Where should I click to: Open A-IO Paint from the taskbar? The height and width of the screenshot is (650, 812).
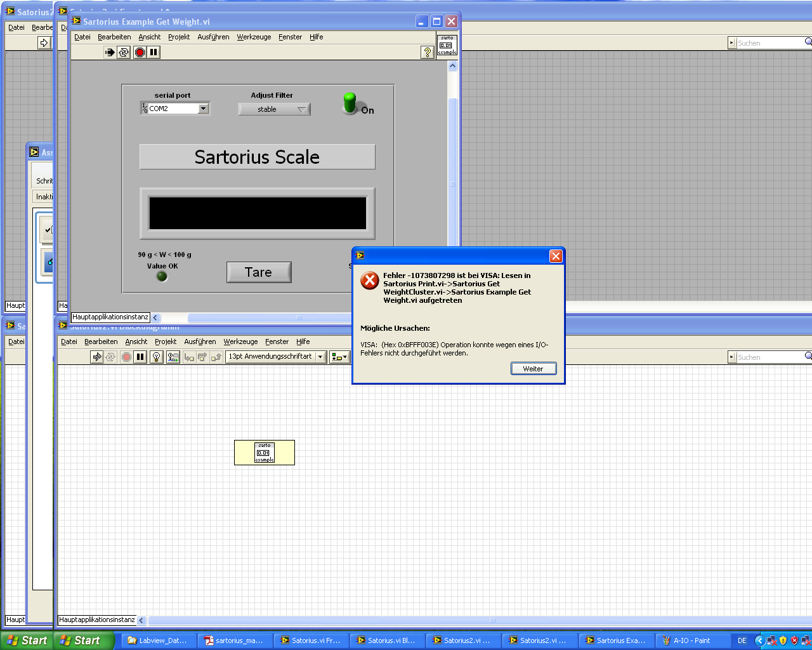tap(692, 640)
